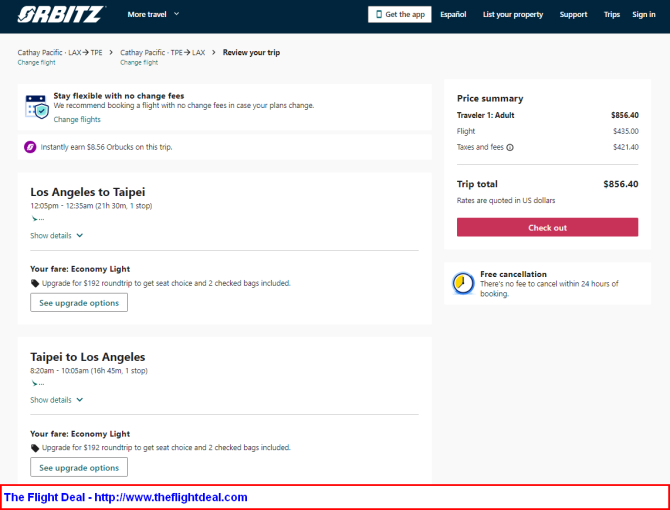The image size is (670, 510).
Task: Click Change flight under TPE to LAX
Action: [139, 62]
